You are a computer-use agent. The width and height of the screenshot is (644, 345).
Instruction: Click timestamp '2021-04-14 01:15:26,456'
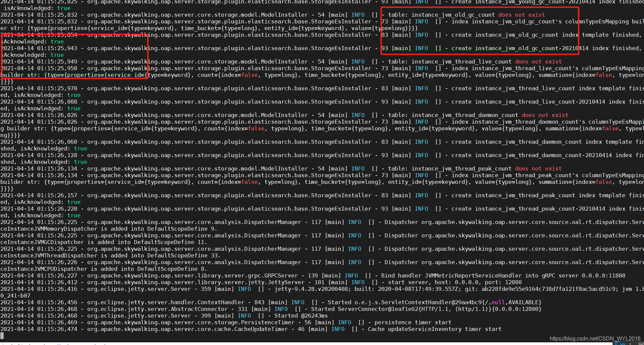click(39, 302)
